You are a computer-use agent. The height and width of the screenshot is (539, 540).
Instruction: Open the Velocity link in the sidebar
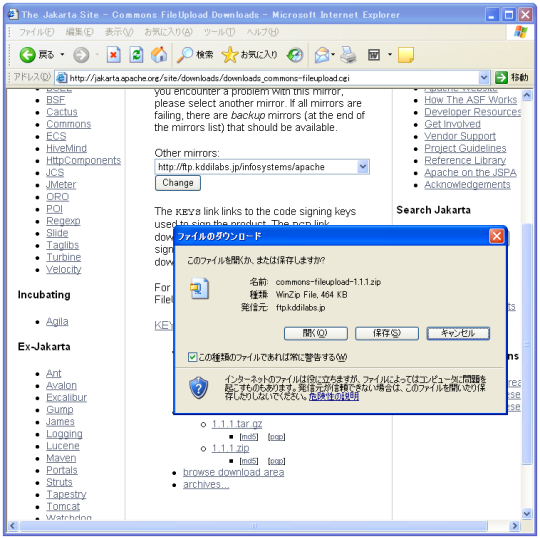pos(64,269)
